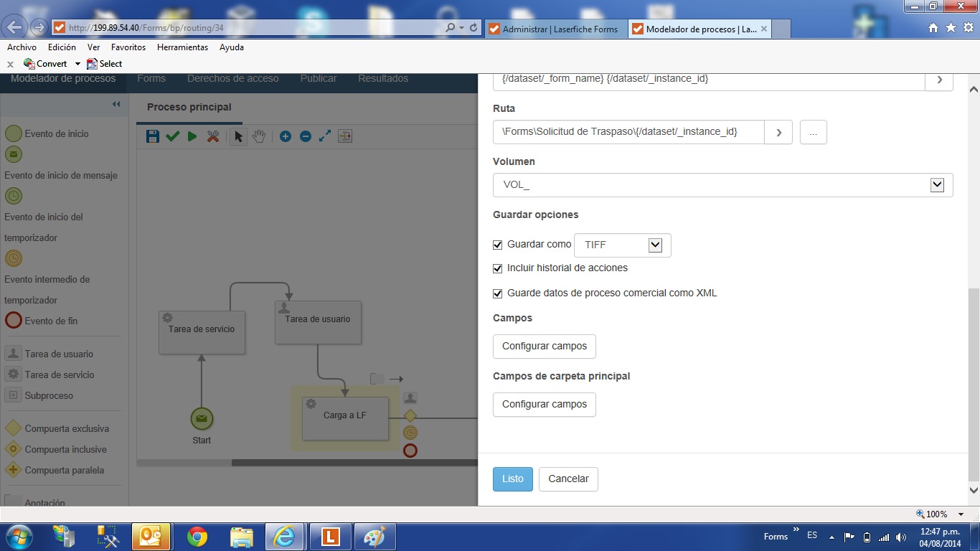Open the Archivo menu
This screenshot has height=551, width=980.
(22, 47)
